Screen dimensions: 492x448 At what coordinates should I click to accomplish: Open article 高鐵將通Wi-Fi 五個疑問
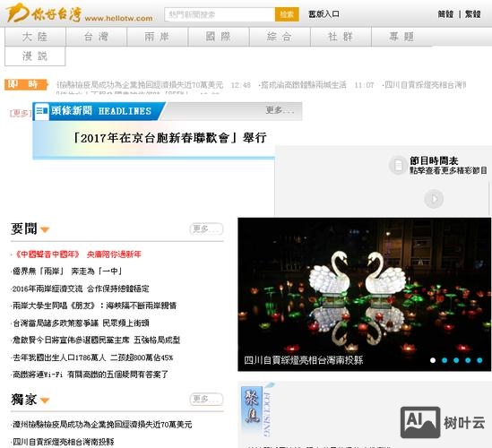tap(90, 375)
